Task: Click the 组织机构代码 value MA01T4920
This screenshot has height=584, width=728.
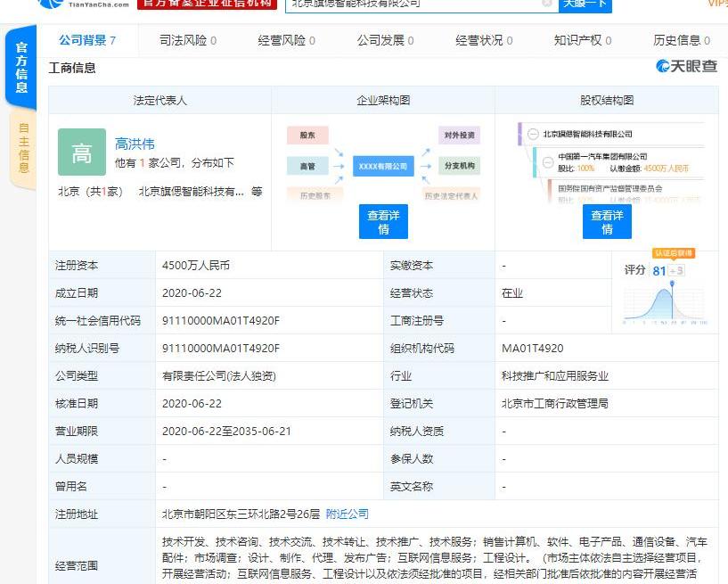Action: (533, 349)
